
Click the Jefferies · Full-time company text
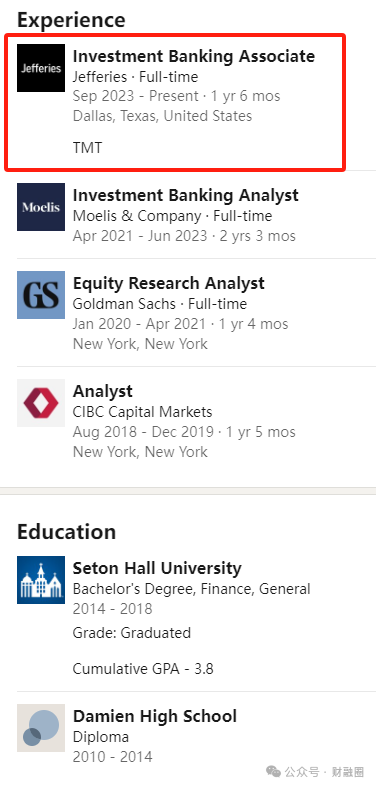coord(136,77)
